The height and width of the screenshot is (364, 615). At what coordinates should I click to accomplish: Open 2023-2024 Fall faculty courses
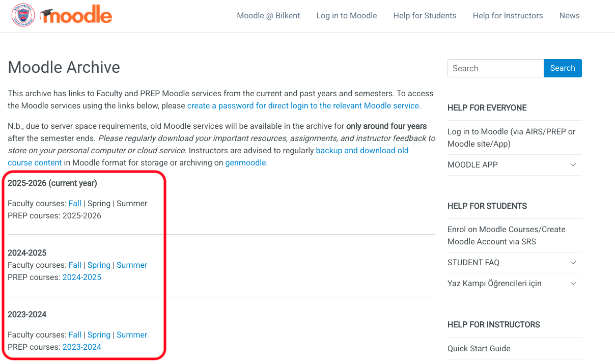click(75, 335)
